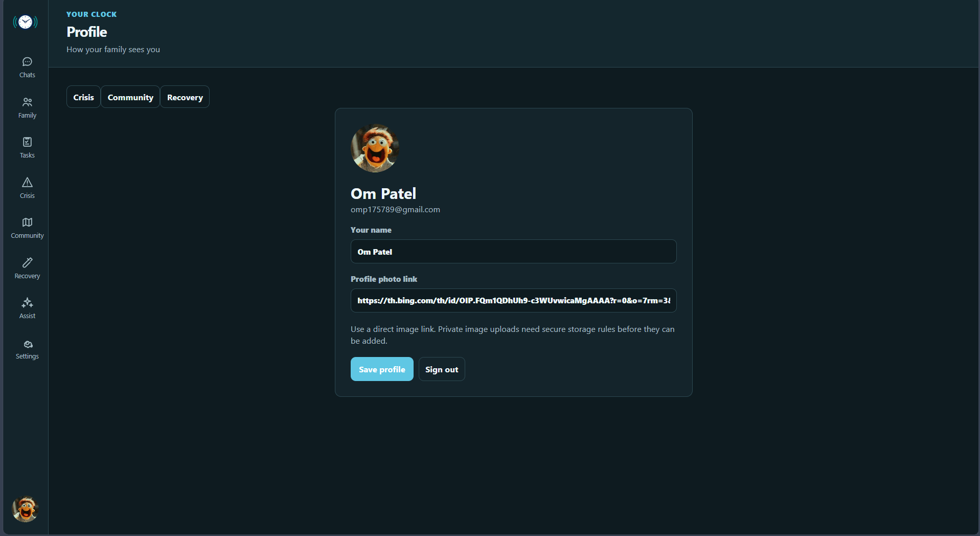The height and width of the screenshot is (536, 980).
Task: Select the Crisis warning triangle icon
Action: tap(27, 182)
